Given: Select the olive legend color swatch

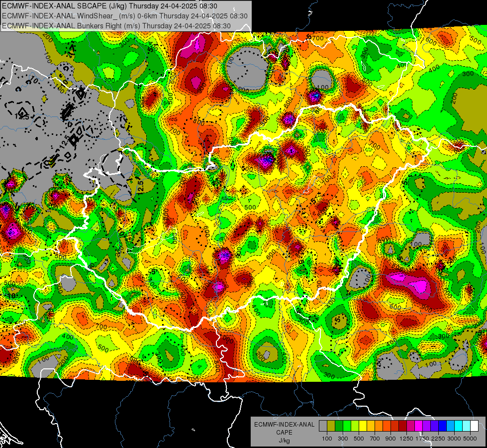Looking at the screenshot, I should tap(331, 426).
